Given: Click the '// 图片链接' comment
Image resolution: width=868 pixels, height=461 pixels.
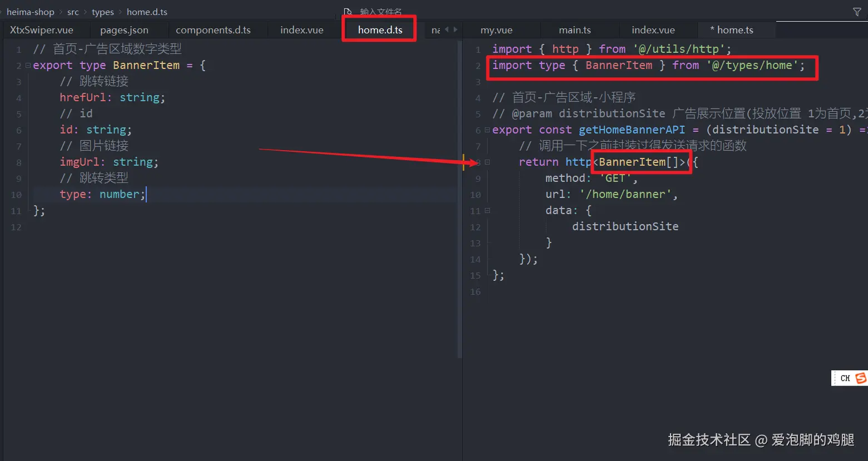Looking at the screenshot, I should point(94,146).
